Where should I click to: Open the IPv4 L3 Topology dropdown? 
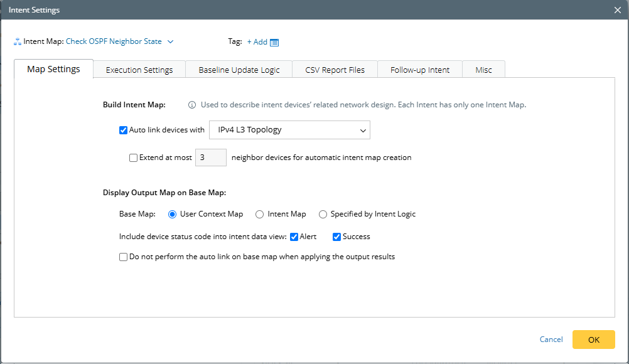click(289, 130)
